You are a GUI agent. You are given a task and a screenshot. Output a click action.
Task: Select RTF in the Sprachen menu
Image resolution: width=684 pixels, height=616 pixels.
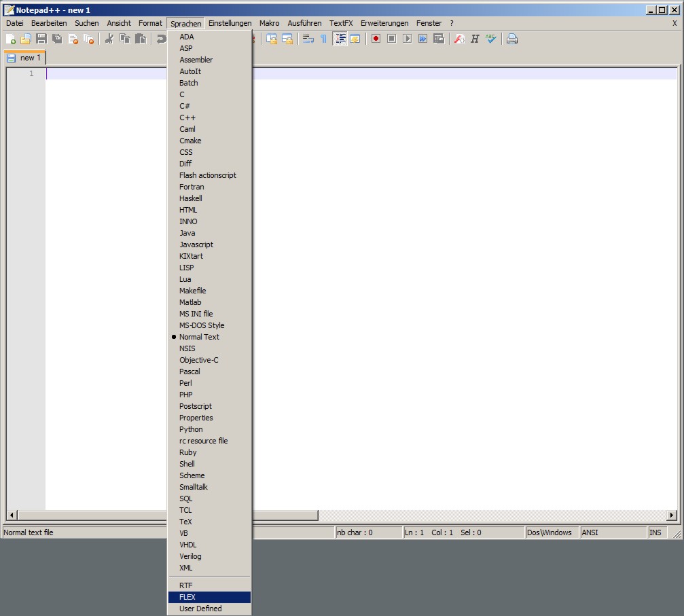(x=209, y=585)
